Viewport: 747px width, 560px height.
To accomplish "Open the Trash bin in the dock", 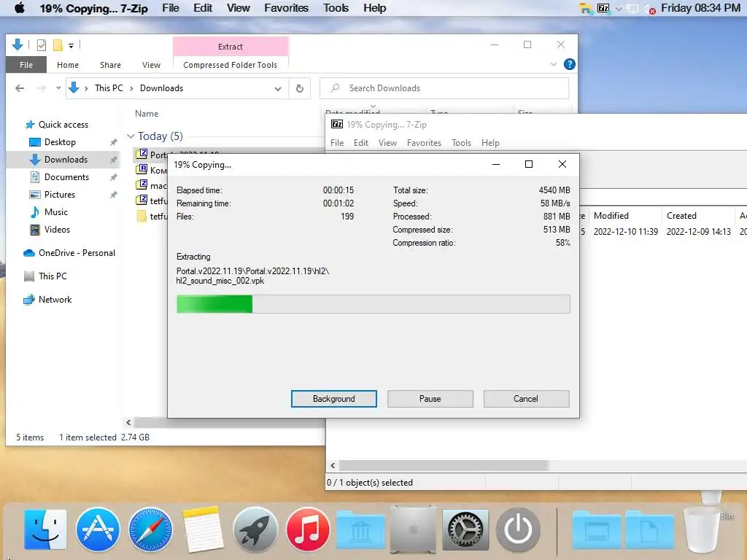I will (x=702, y=529).
